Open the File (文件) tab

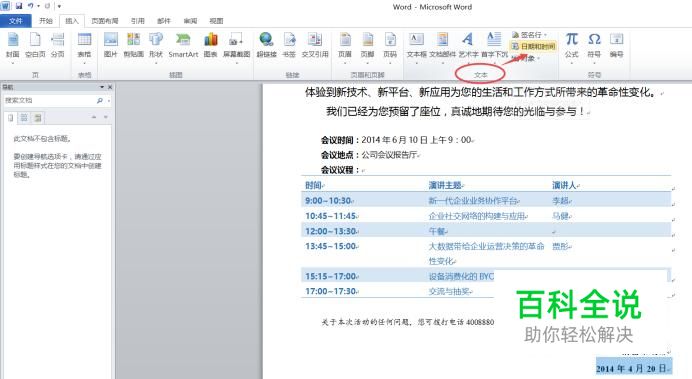pos(15,21)
